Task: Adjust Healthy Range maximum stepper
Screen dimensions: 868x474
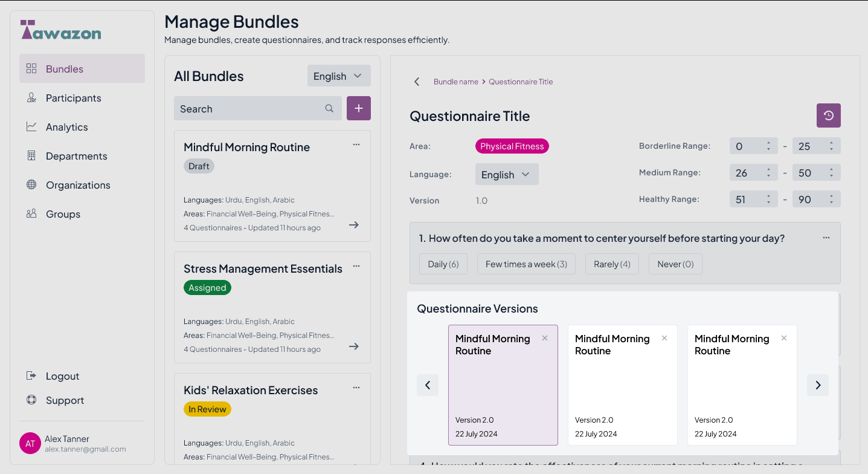Action: coord(831,200)
